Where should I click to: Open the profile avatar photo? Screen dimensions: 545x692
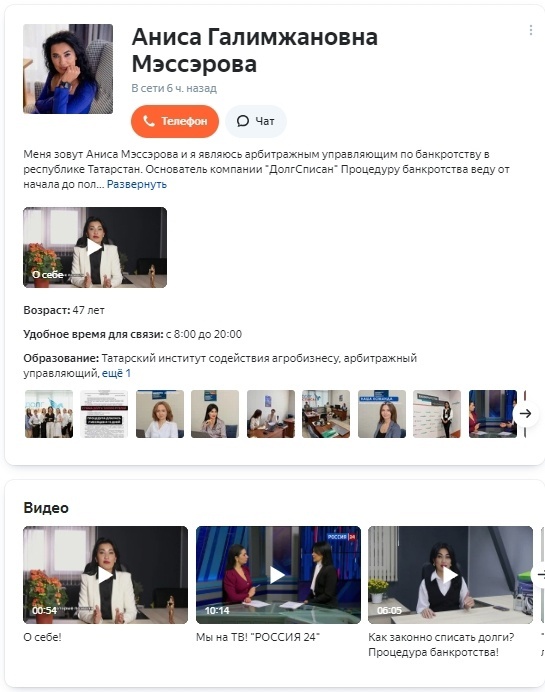coord(68,69)
